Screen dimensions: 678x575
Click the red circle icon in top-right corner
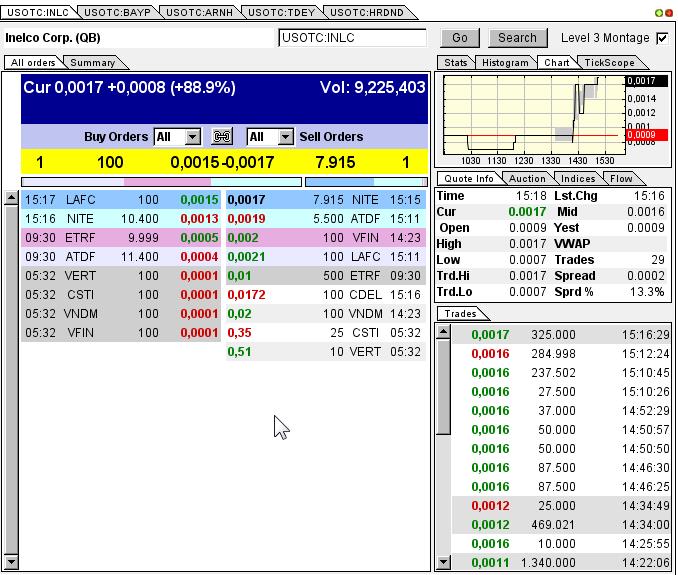[668, 13]
